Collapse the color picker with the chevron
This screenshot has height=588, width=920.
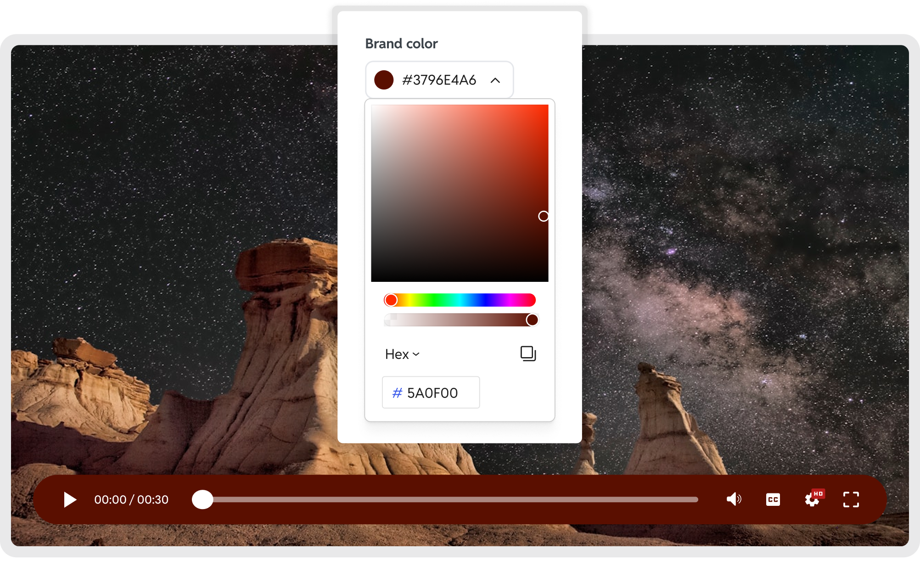click(495, 80)
